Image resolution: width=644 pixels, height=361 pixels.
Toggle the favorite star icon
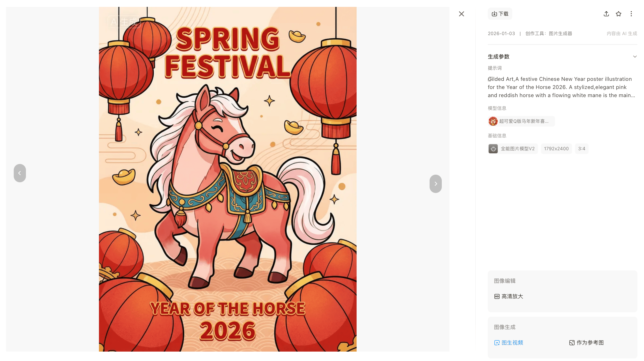pos(619,14)
